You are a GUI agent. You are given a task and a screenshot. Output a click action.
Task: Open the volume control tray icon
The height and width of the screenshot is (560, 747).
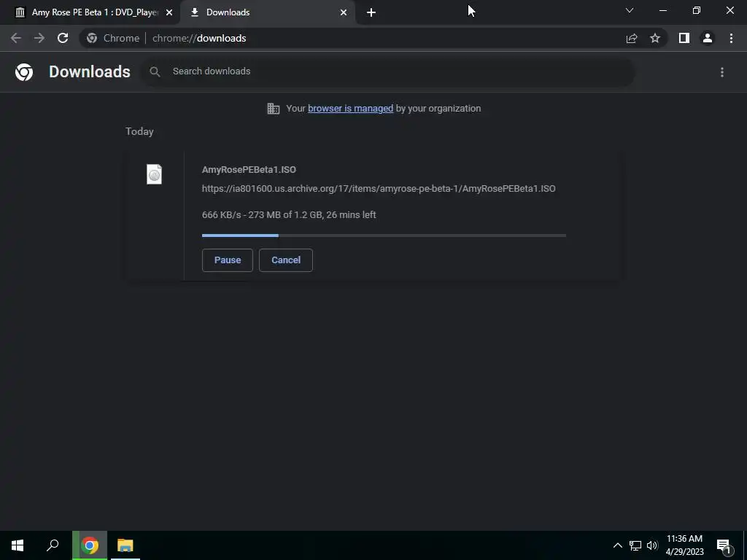[652, 545]
